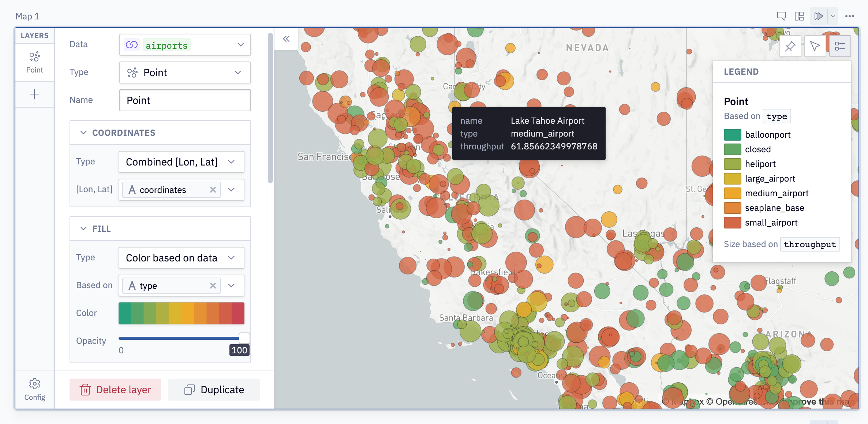Select the Point layer in the Layers panel
The height and width of the screenshot is (424, 868).
click(35, 62)
